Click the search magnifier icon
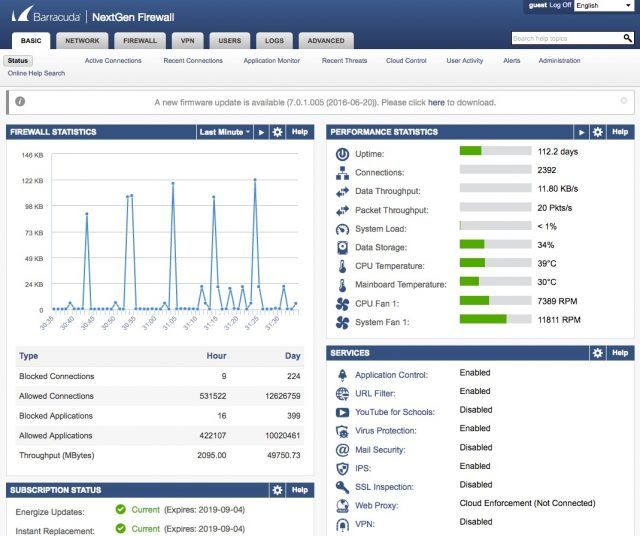640x536 pixels. point(628,38)
